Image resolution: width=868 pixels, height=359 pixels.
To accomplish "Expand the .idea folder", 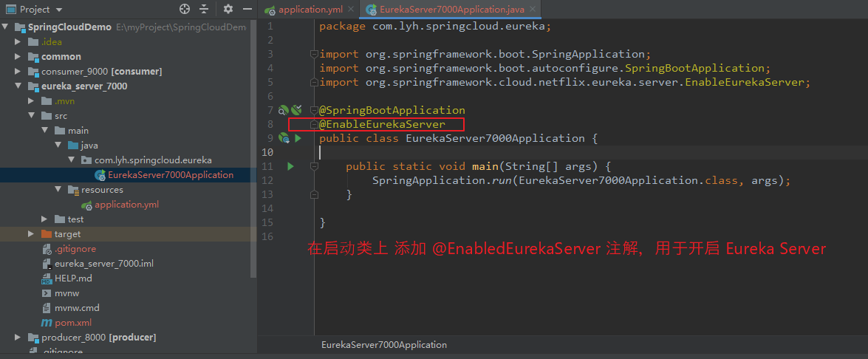I will (x=18, y=41).
